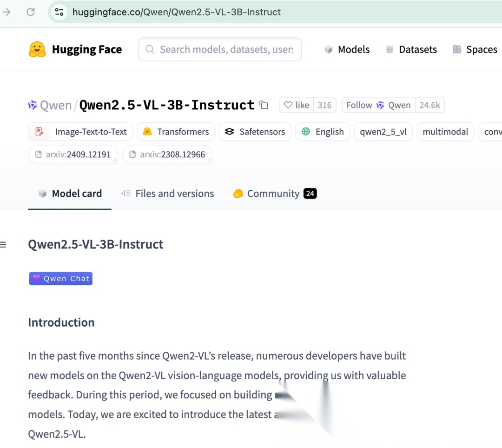This screenshot has width=502, height=448.
Task: Click the Community 24 count badge
Action: click(310, 194)
